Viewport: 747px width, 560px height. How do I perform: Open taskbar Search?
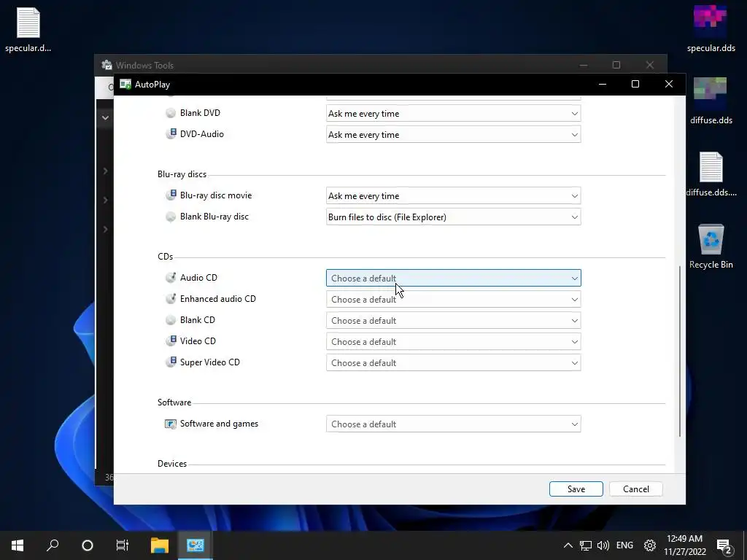pyautogui.click(x=53, y=545)
